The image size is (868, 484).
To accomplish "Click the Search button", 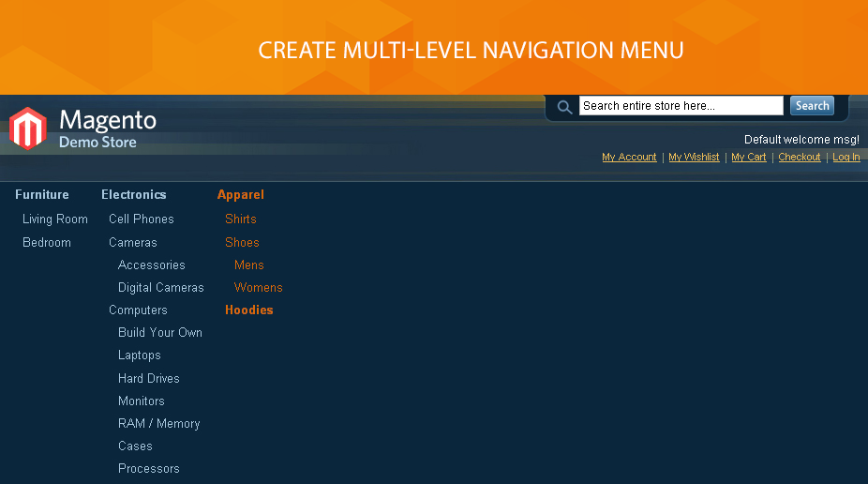I will coord(812,106).
